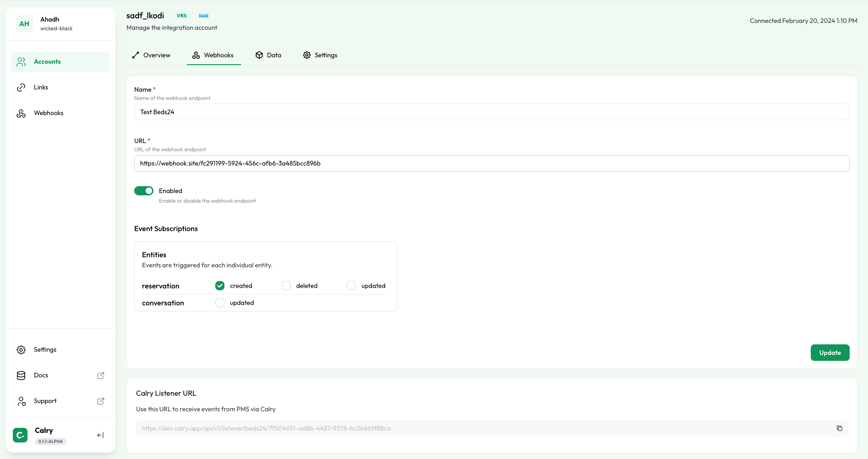
Task: Switch to the Webhooks tab
Action: coord(213,55)
